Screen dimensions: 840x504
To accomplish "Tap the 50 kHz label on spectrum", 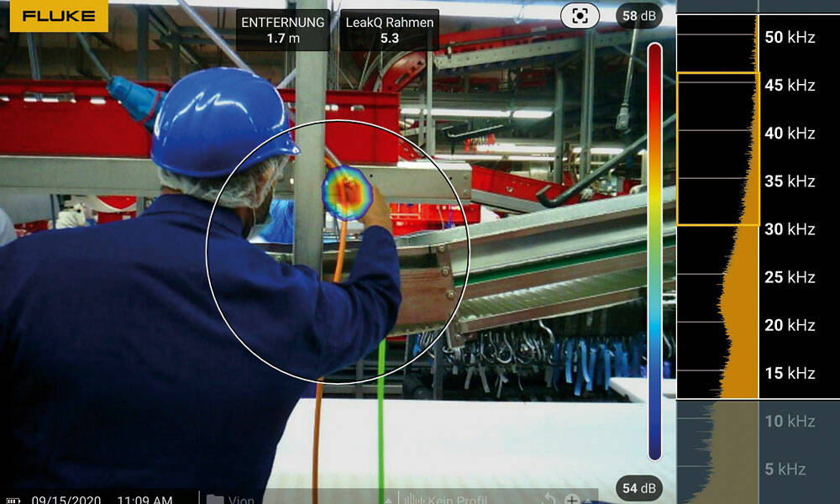I will click(790, 37).
